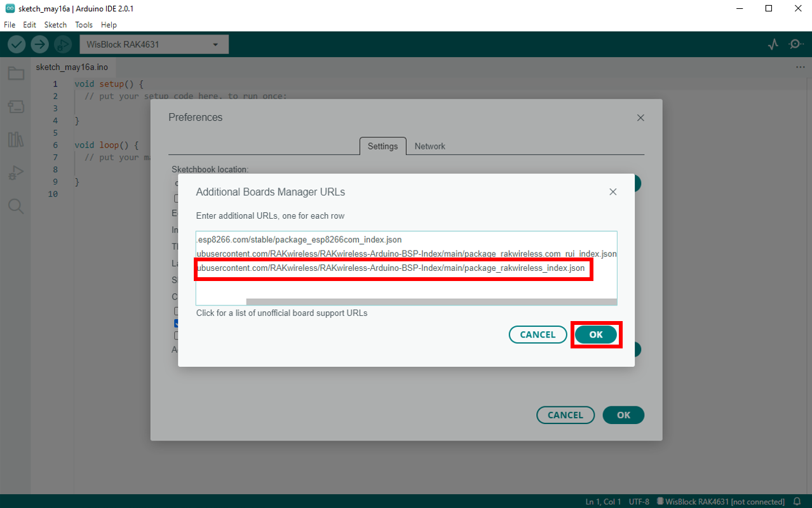The image size is (812, 508).
Task: Open the Boards Manager sidebar icon
Action: pyautogui.click(x=16, y=107)
